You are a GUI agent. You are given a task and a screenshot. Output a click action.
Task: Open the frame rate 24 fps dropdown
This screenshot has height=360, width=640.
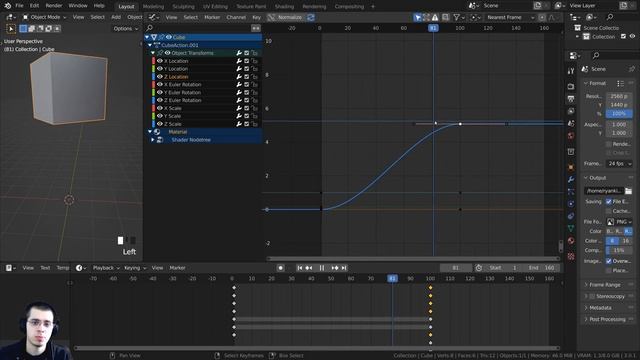click(619, 163)
